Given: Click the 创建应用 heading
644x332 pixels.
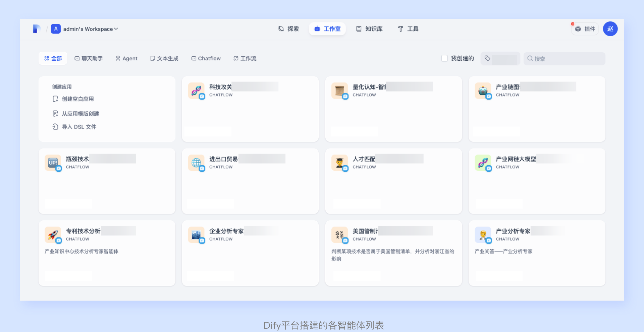Looking at the screenshot, I should point(62,87).
